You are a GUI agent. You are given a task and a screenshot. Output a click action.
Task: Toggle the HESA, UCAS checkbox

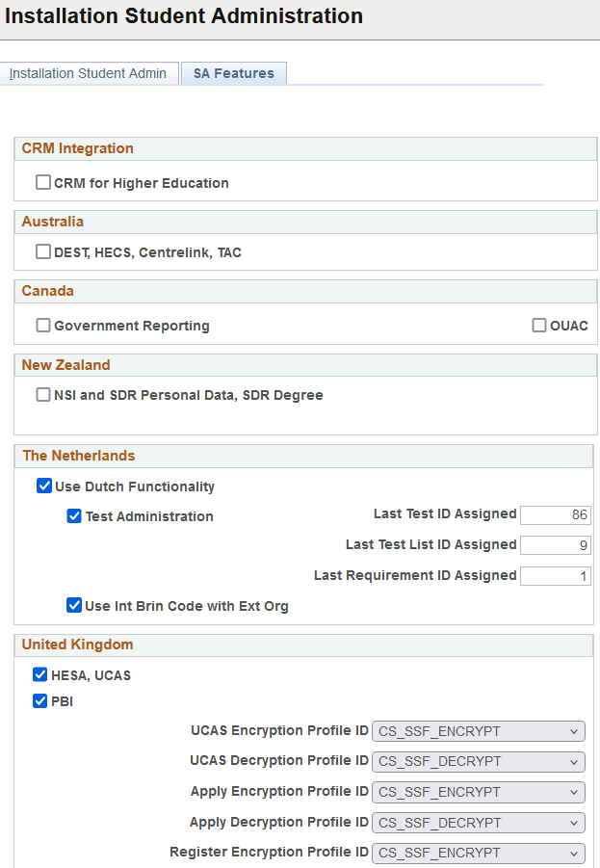pos(40,675)
